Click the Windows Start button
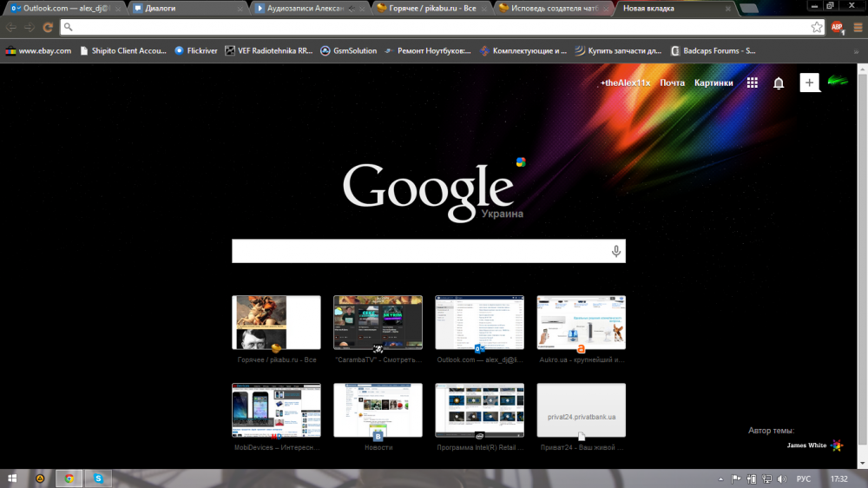Screen dimensions: 868x488 point(13,478)
